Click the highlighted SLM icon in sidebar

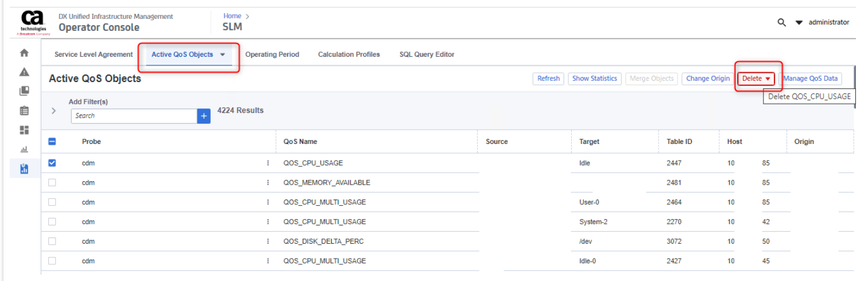pyautogui.click(x=24, y=169)
